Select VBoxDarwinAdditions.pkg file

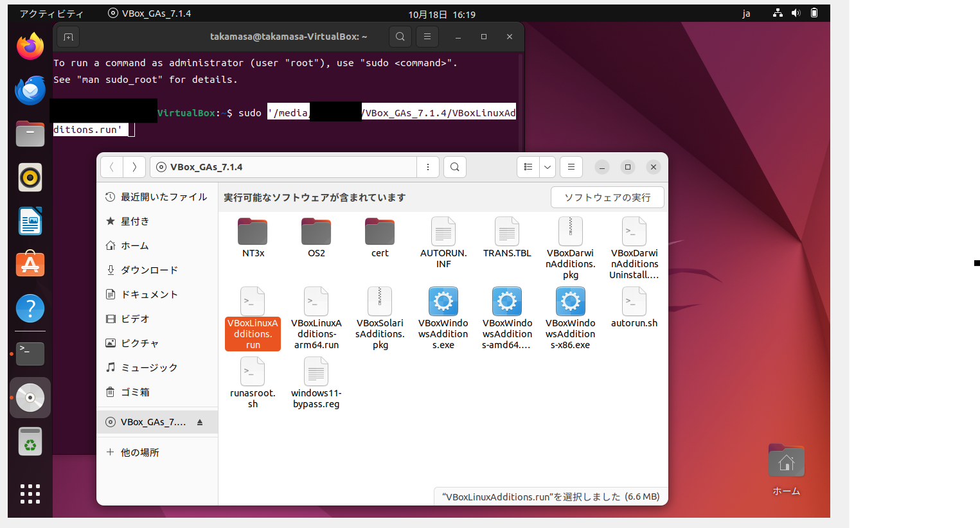point(571,248)
